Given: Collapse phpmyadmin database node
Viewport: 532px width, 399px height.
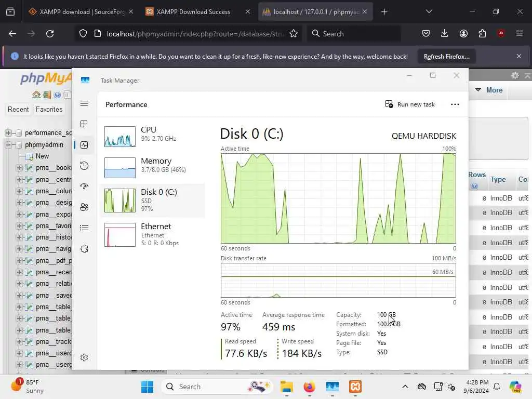Looking at the screenshot, I should [8, 145].
